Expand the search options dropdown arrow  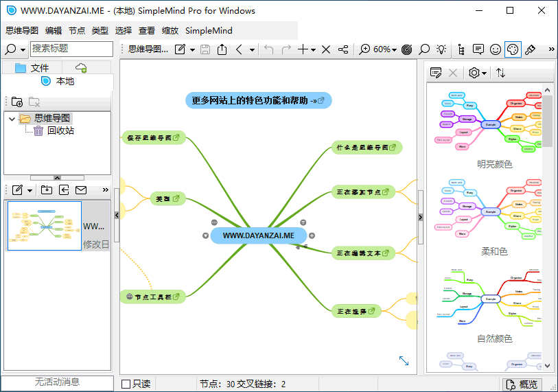click(x=23, y=50)
